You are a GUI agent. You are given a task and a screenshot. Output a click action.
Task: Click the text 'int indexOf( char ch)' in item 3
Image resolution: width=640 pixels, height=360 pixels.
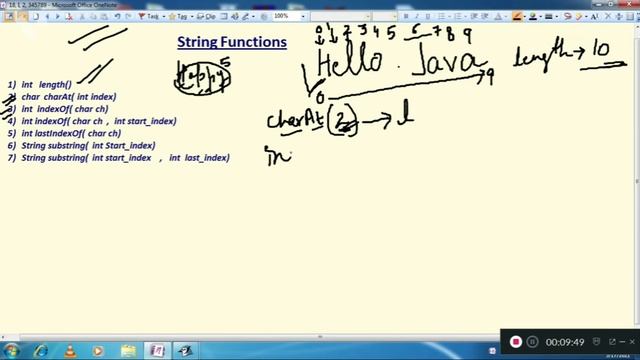65,109
